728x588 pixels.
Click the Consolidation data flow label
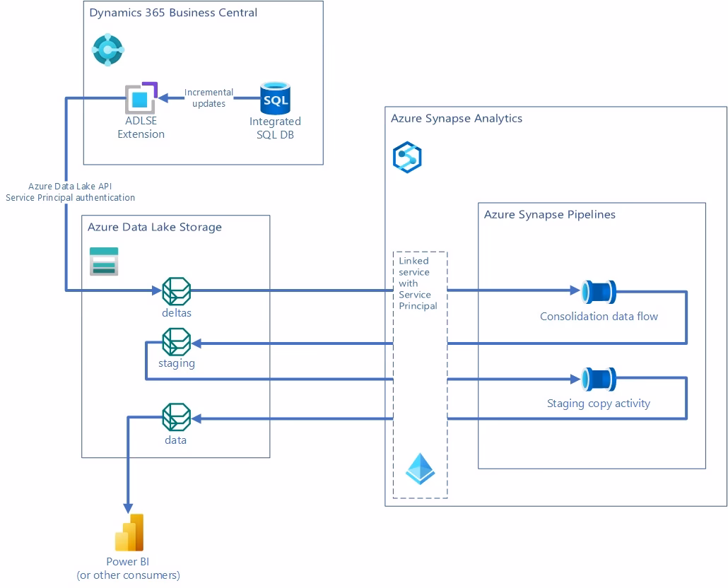coord(599,316)
